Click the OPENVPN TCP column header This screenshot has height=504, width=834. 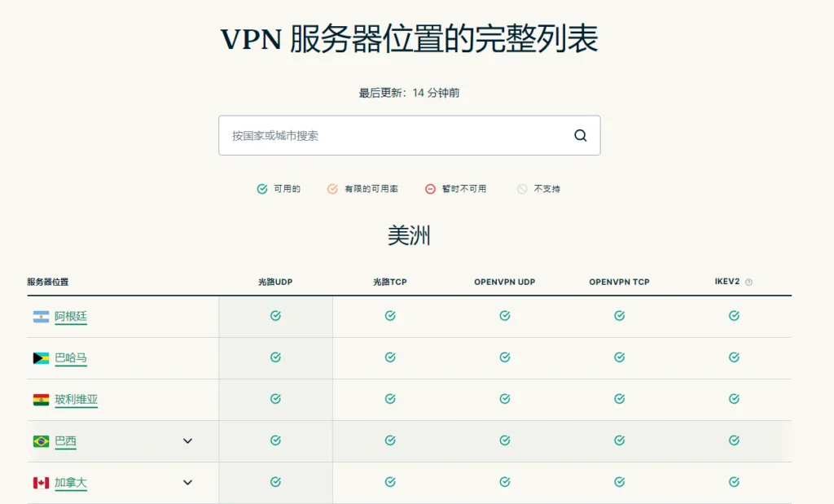619,282
